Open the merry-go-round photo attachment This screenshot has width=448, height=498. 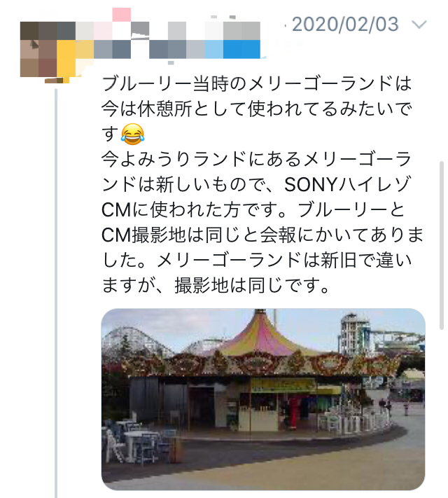click(263, 399)
